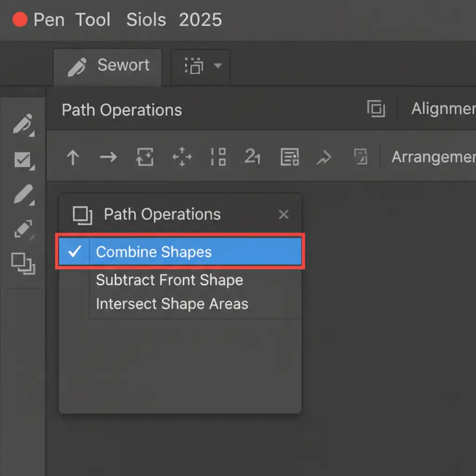The height and width of the screenshot is (476, 476).
Task: Select the Pencil tool in left sidebar
Action: click(23, 194)
